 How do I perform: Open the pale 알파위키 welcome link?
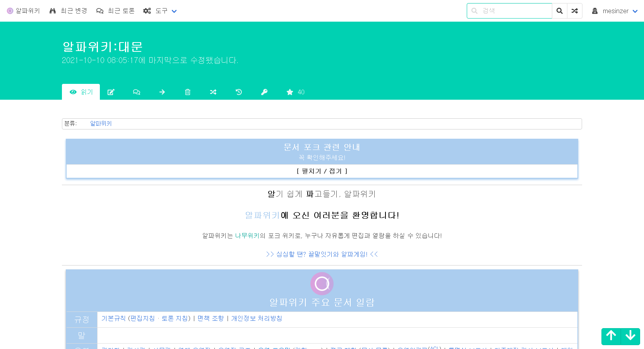(262, 215)
